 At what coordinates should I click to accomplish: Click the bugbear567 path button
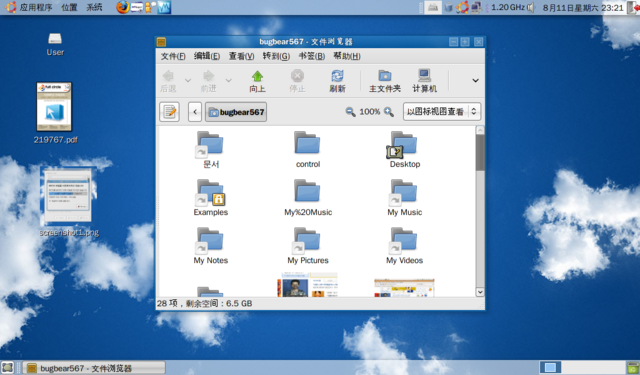coord(236,112)
